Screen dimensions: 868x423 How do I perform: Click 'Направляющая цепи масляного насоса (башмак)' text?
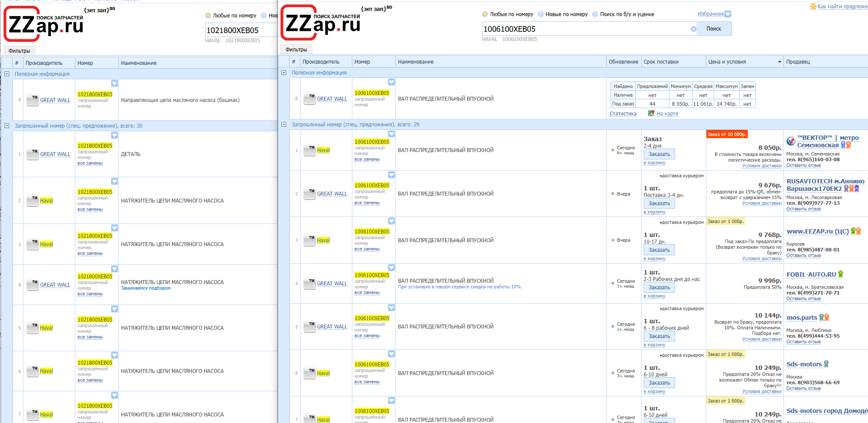coord(180,100)
